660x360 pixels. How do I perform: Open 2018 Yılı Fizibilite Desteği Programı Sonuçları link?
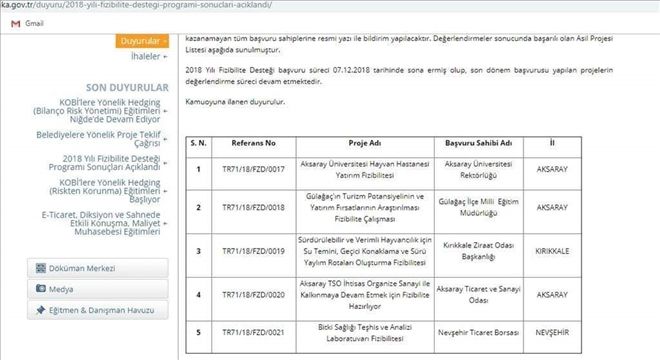coord(104,163)
